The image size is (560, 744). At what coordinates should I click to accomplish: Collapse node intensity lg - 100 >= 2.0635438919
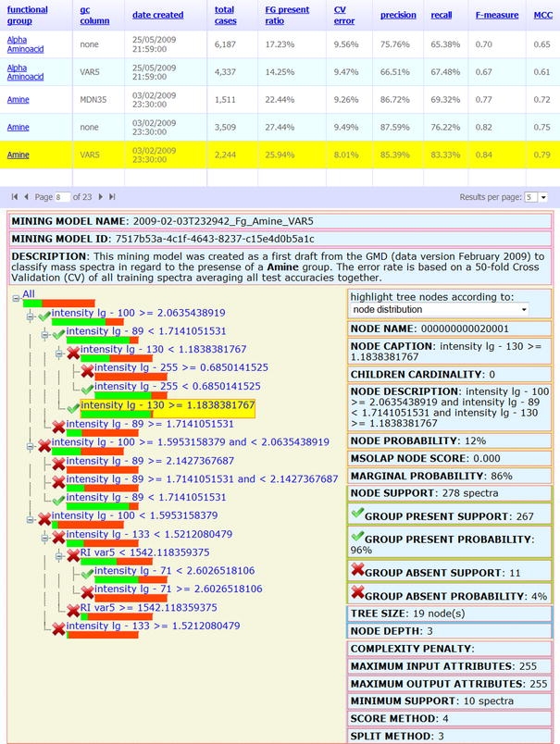click(31, 316)
